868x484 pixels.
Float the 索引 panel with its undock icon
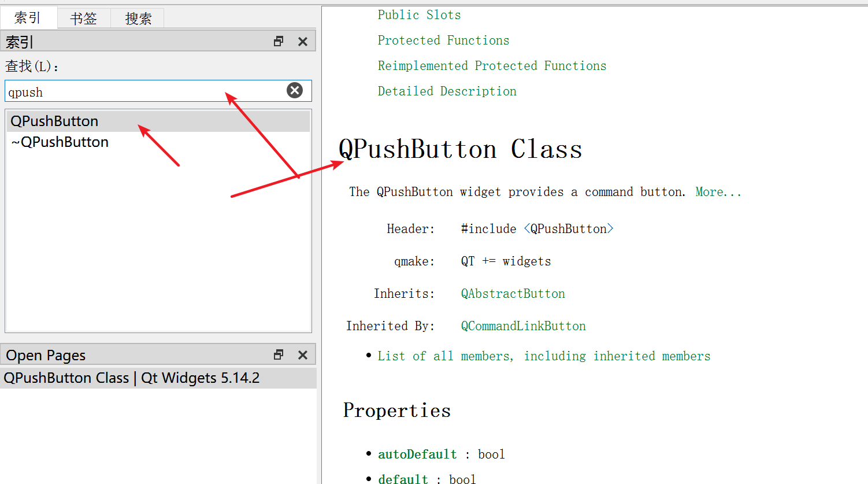279,42
